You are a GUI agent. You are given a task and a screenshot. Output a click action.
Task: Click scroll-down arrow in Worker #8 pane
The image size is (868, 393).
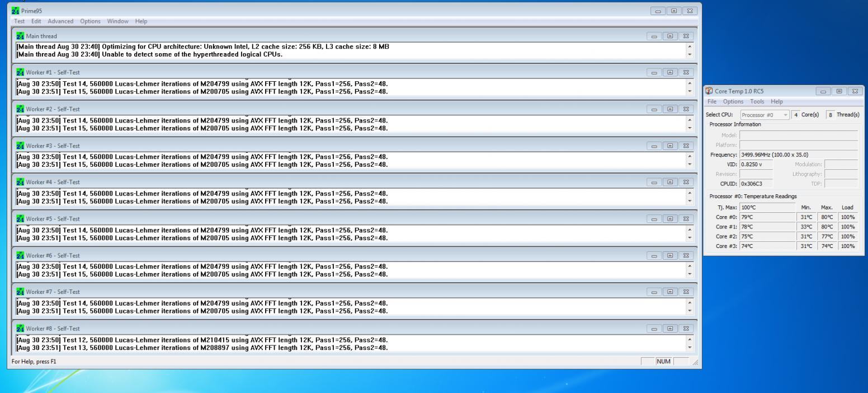coord(689,347)
